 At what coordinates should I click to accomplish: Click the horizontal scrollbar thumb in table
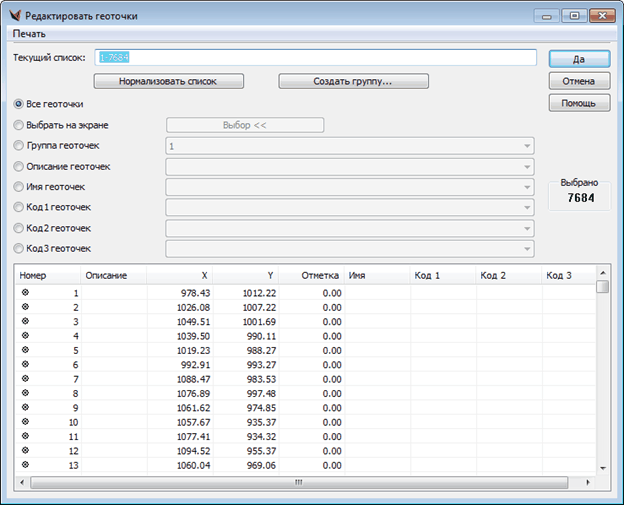pos(297,482)
